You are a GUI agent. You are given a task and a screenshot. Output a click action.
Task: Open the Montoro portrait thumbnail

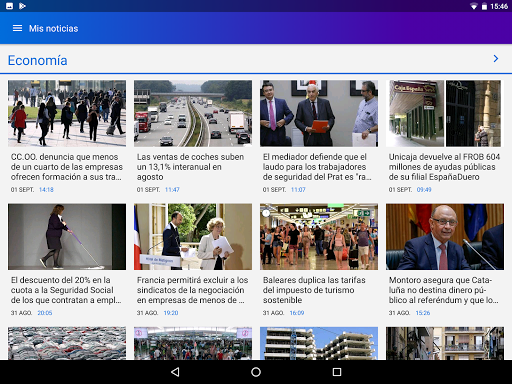tap(445, 237)
